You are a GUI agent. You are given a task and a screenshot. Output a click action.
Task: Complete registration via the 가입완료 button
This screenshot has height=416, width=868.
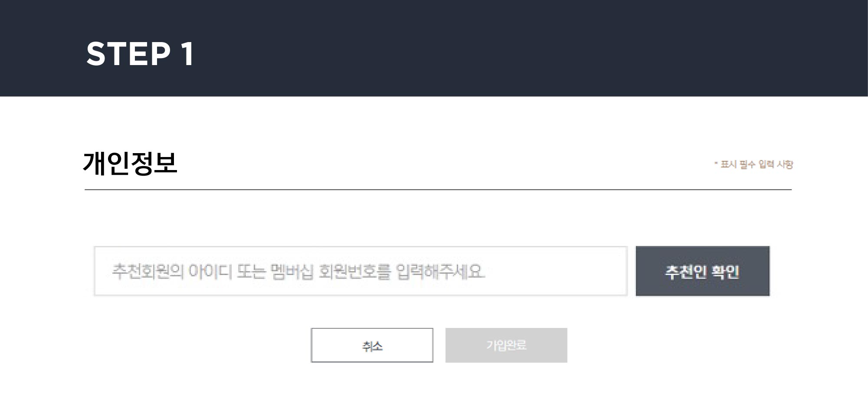(x=506, y=345)
